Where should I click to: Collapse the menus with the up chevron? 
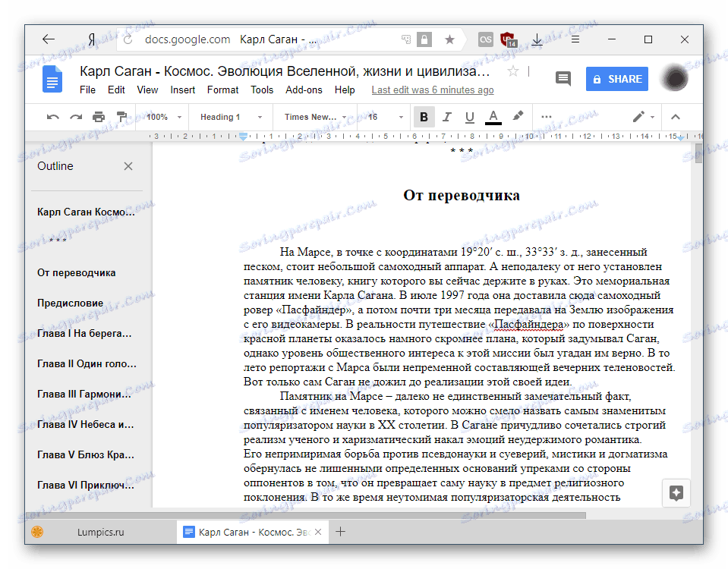tap(676, 117)
